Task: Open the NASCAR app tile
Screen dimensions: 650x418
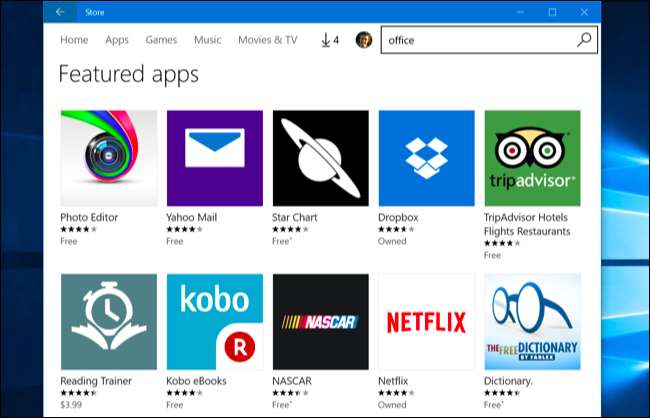Action: coord(320,321)
